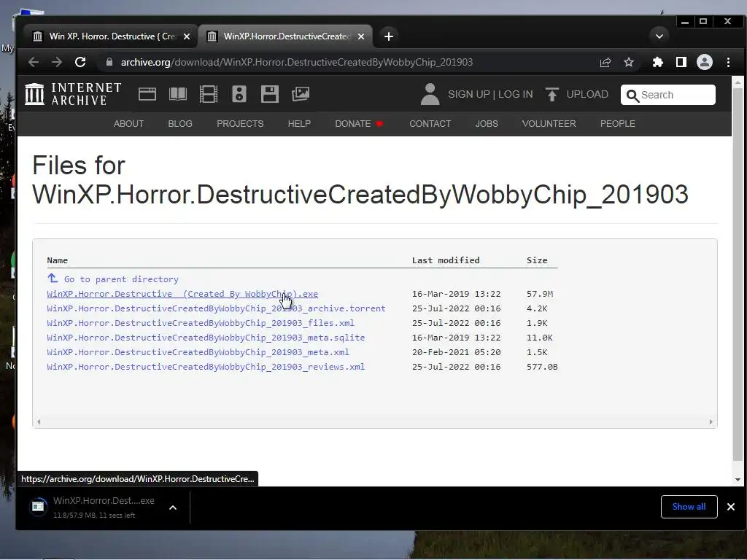
Task: Open the _files.xml file link
Action: (x=201, y=323)
